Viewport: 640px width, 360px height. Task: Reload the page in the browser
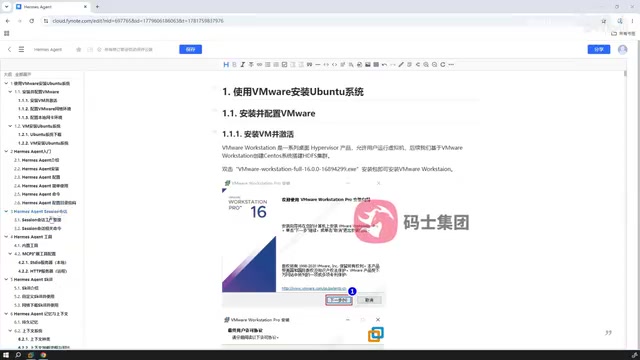(31, 21)
